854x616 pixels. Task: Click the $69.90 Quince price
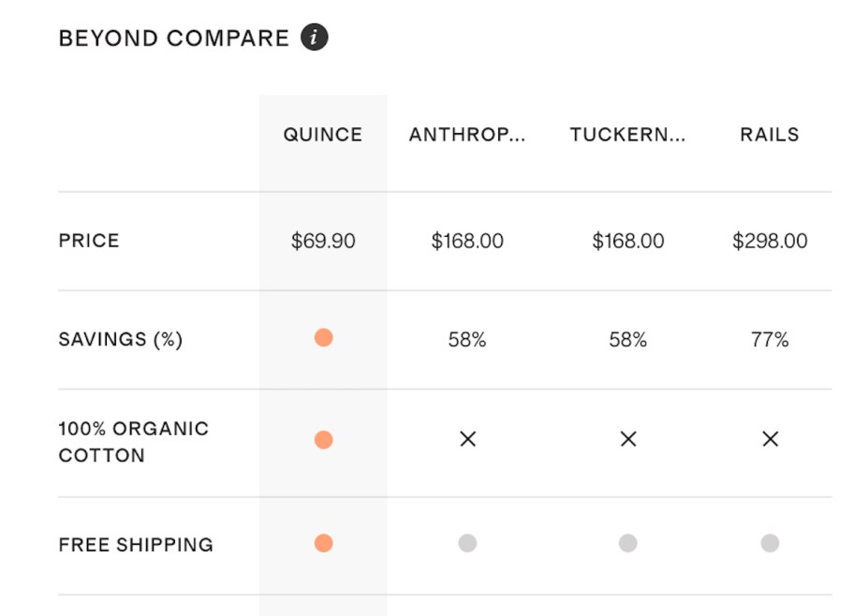(323, 241)
